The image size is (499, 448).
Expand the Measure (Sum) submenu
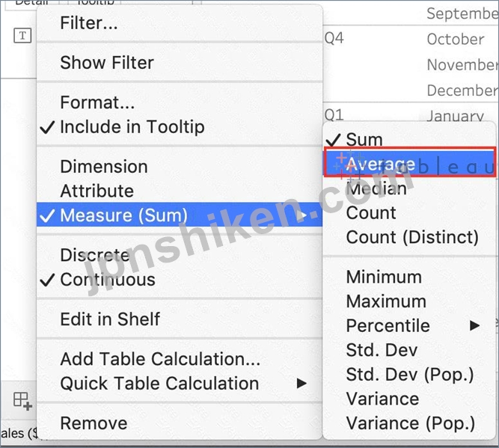point(180,215)
